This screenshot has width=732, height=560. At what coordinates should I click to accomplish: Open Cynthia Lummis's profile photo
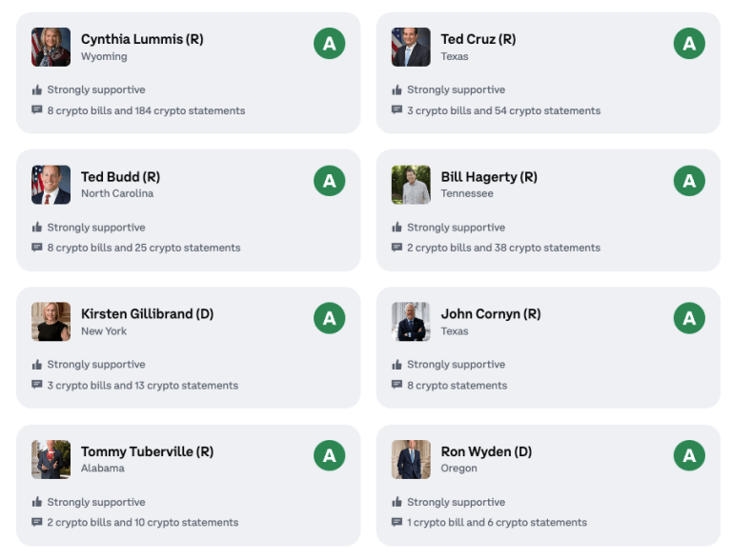click(x=51, y=47)
